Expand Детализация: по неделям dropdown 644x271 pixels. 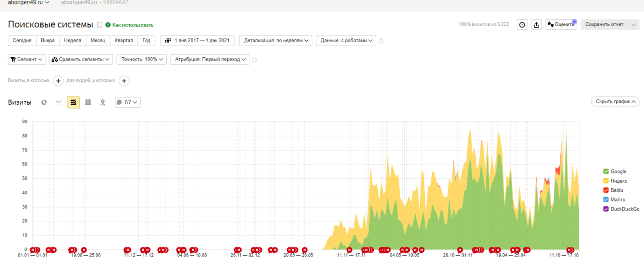tap(276, 41)
